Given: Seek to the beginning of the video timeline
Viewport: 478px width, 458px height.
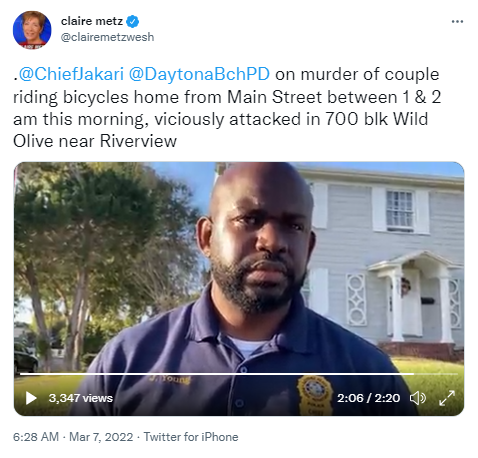Looking at the screenshot, I should (21, 374).
